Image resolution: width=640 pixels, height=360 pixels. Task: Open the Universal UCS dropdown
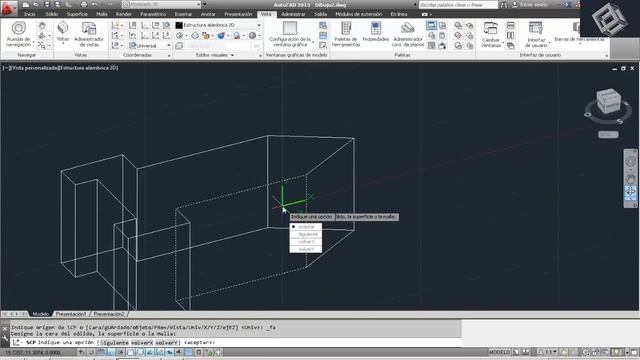click(150, 45)
